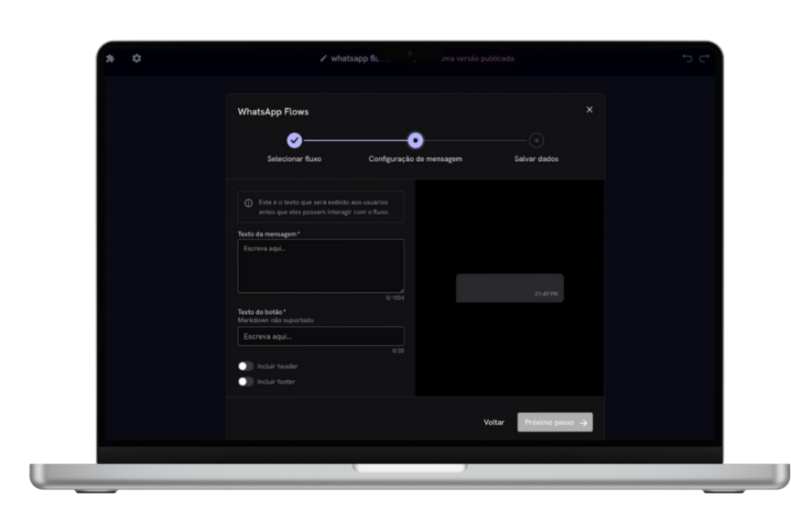The height and width of the screenshot is (532, 791).
Task: Focus the Texto do botão input field
Action: [320, 336]
